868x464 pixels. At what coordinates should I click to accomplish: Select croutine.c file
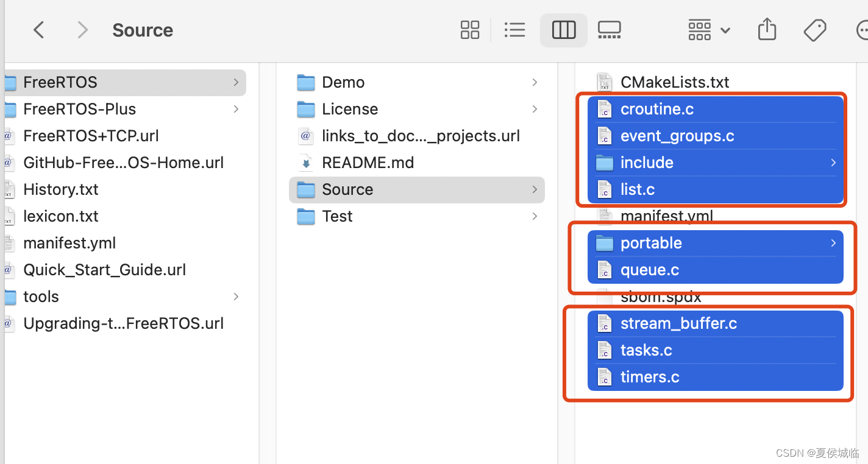(716, 109)
